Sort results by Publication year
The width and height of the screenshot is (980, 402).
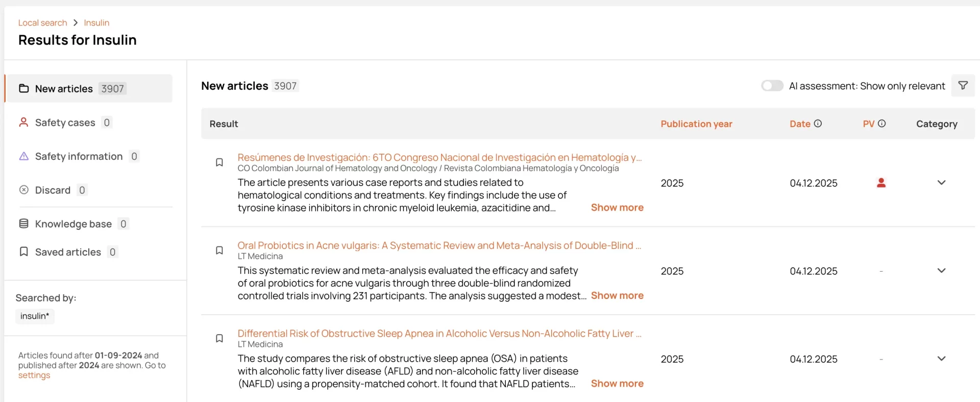pos(696,124)
